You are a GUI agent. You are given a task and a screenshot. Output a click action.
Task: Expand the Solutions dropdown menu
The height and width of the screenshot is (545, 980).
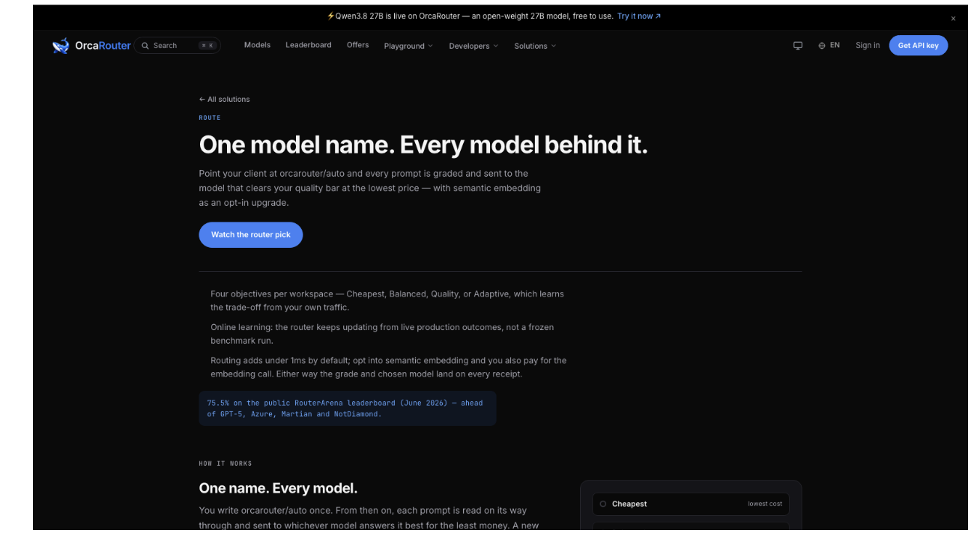click(535, 46)
